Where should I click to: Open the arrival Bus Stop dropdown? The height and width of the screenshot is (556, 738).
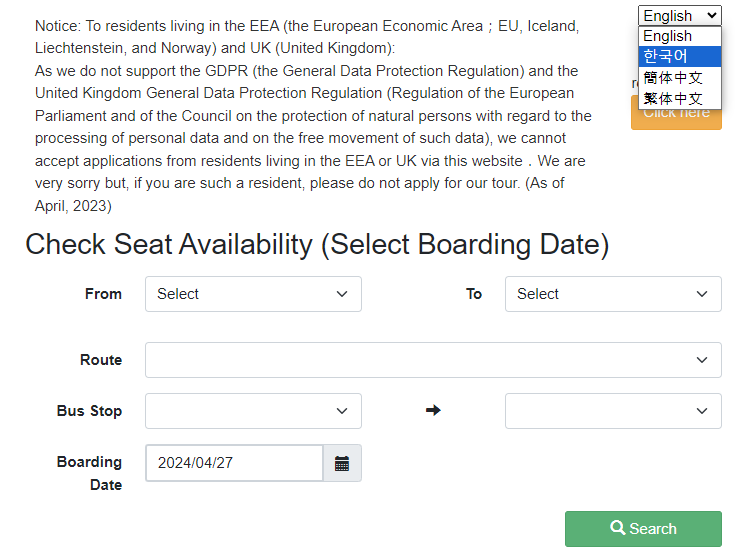613,411
